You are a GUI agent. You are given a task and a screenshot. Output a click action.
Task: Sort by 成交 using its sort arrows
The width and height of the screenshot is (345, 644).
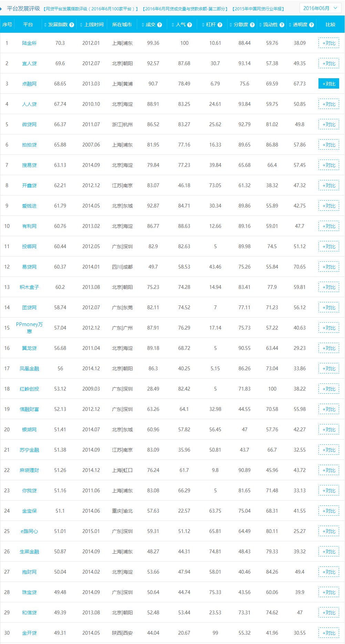143,25
